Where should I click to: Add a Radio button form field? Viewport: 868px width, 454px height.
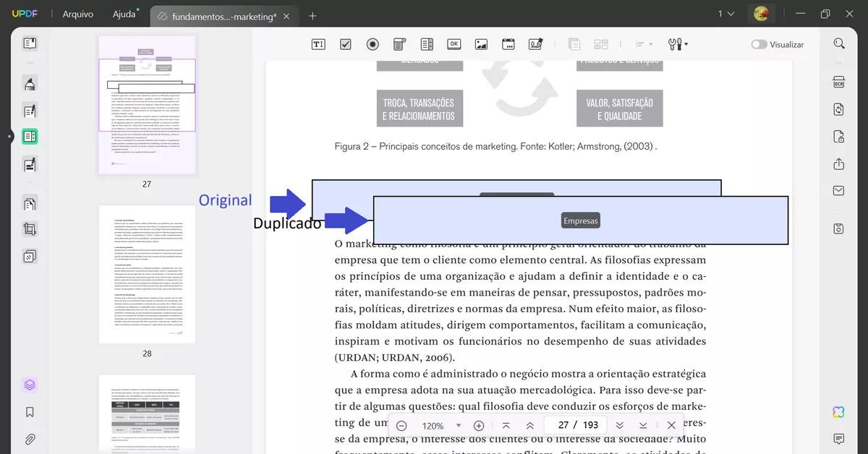(x=372, y=43)
